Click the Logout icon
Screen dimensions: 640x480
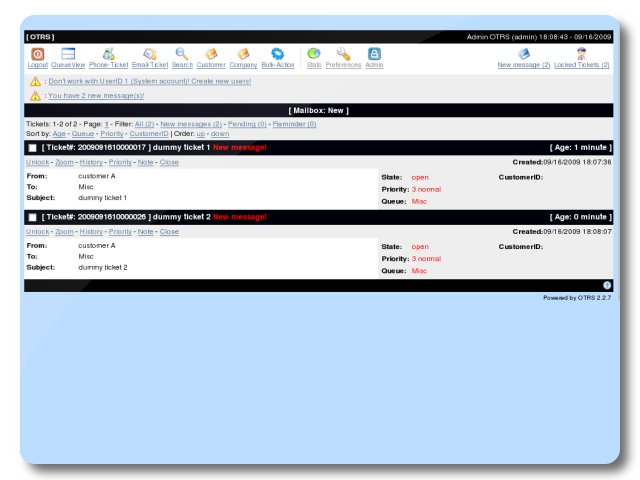coord(37,54)
